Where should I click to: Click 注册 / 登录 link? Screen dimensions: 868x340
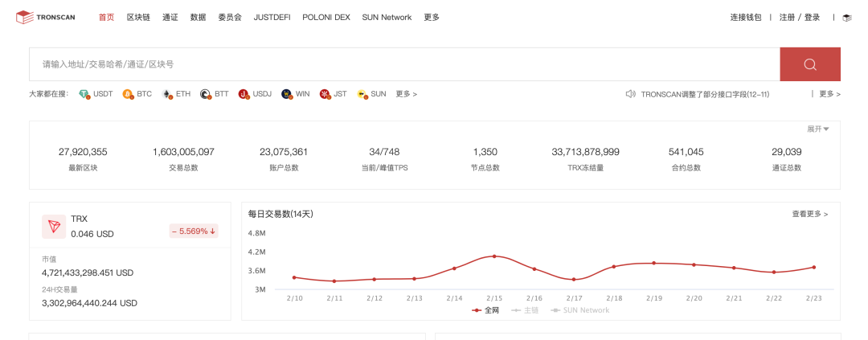pos(800,17)
